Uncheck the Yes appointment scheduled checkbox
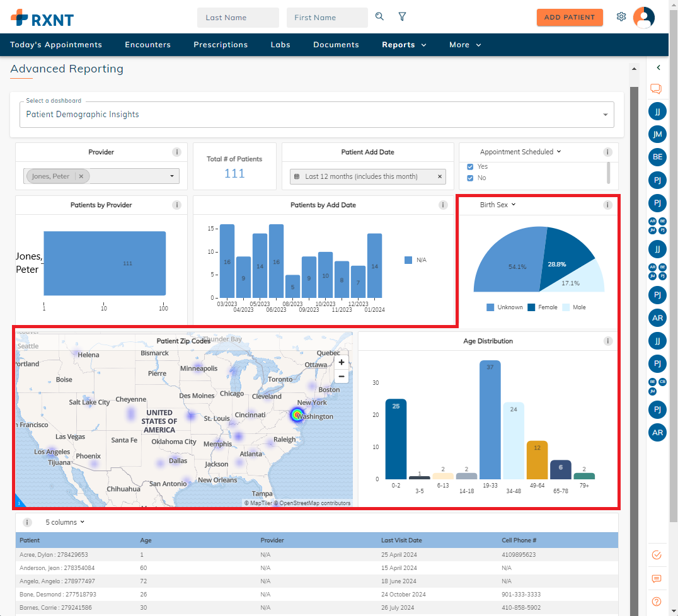 pyautogui.click(x=470, y=167)
